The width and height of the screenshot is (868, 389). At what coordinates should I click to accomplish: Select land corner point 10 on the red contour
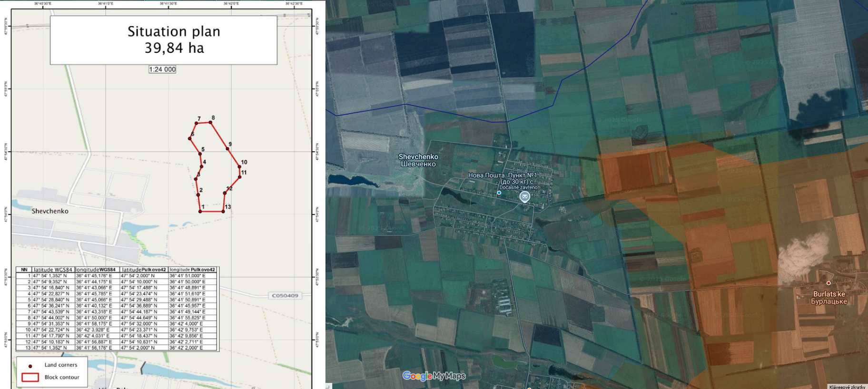coord(239,167)
